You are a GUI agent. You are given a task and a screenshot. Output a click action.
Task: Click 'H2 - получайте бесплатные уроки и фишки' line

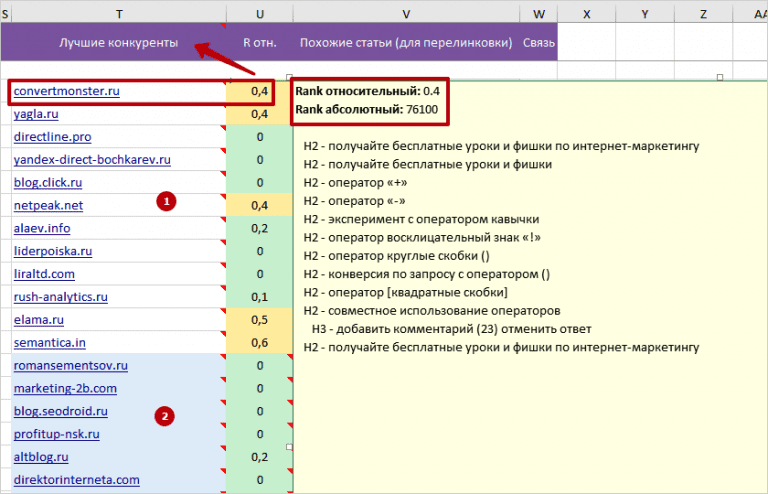pyautogui.click(x=428, y=164)
